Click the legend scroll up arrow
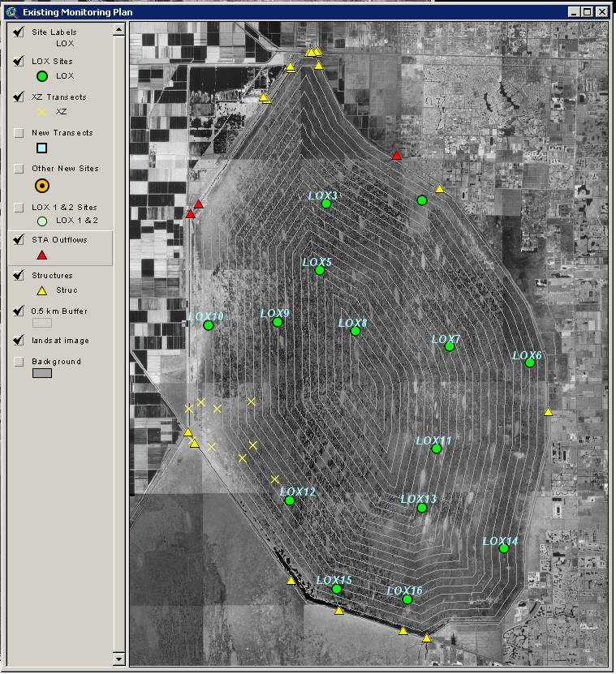This screenshot has width=616, height=674. pos(119,29)
